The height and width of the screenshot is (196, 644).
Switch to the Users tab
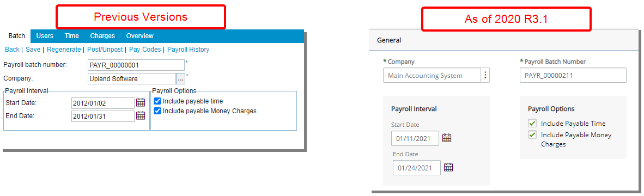point(45,36)
